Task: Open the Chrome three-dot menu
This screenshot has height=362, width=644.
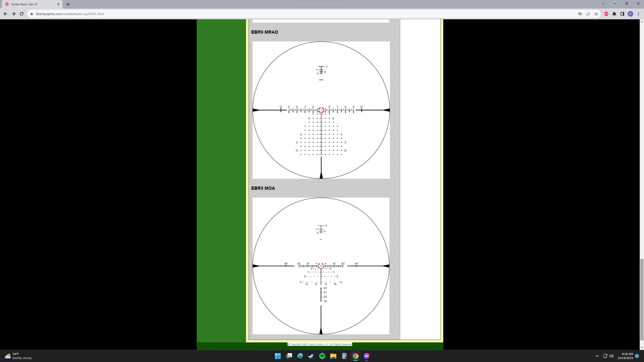Action: coord(639,14)
